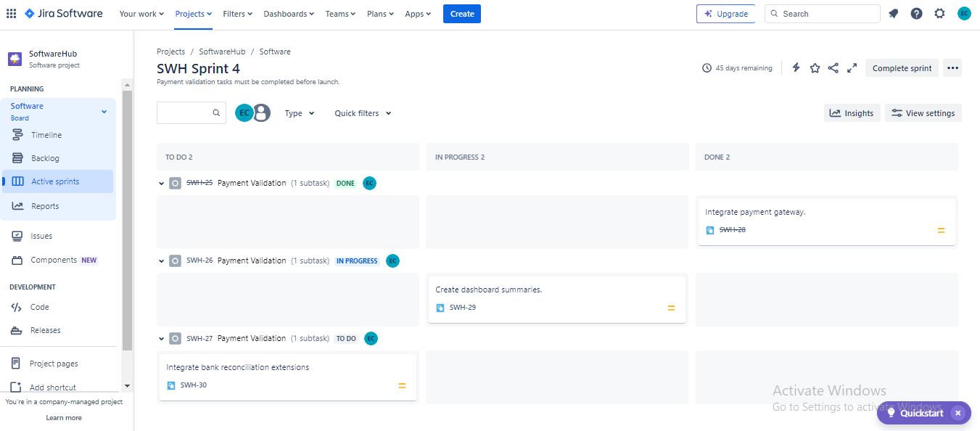The height and width of the screenshot is (431, 980).
Task: Click the SoftwareHub project avatar
Action: point(15,59)
